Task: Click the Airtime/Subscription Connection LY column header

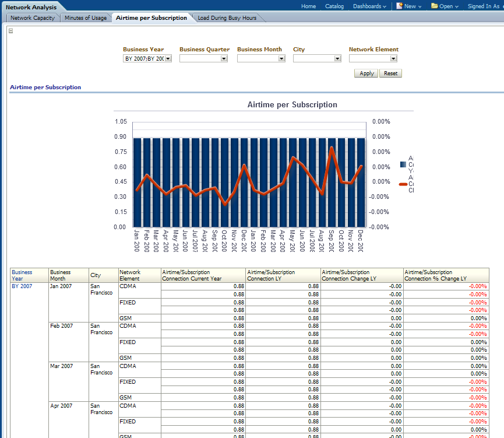Action: coord(283,275)
